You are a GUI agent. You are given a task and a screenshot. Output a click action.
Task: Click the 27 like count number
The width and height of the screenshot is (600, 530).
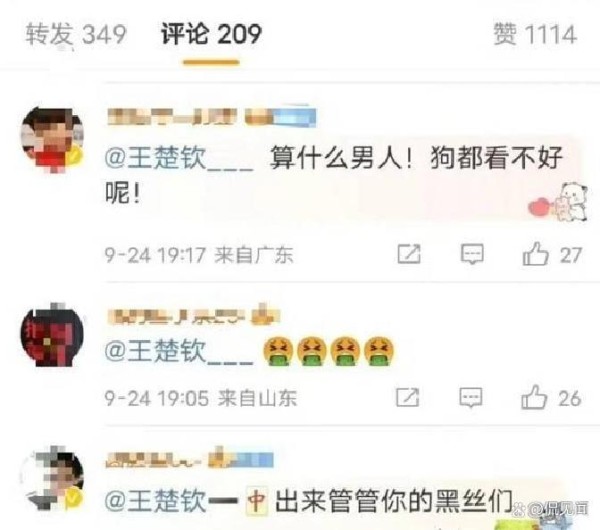click(x=571, y=255)
